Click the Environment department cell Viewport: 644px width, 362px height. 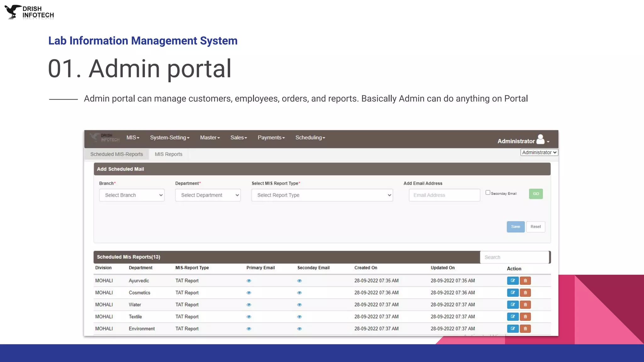[142, 329]
